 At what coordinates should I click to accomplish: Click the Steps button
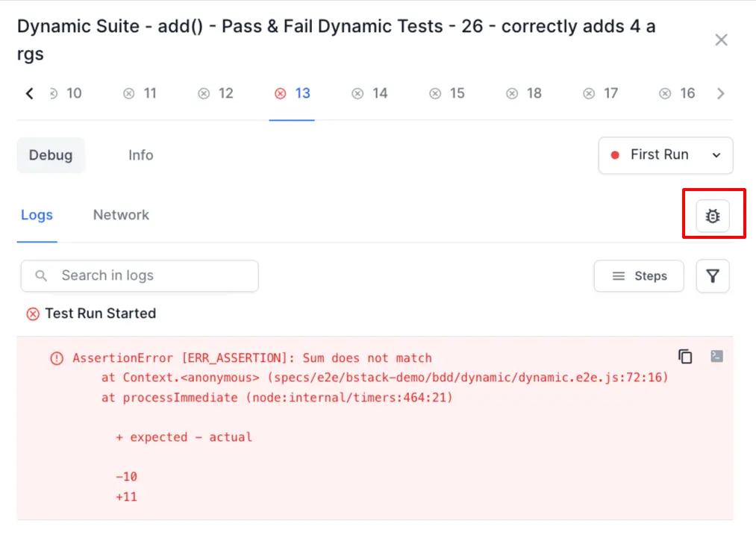[x=639, y=276]
